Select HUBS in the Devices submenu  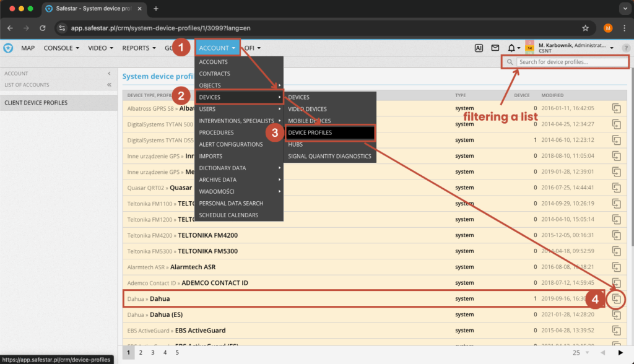329,144
